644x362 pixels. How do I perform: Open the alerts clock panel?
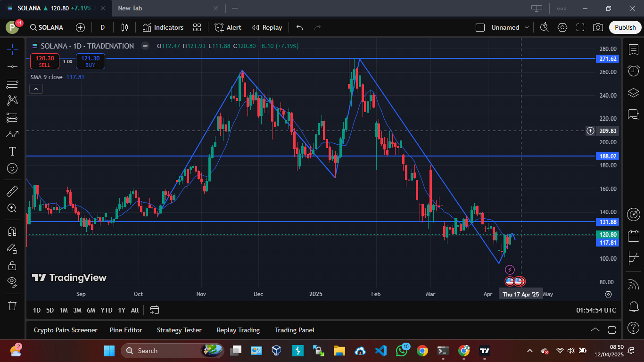point(634,71)
